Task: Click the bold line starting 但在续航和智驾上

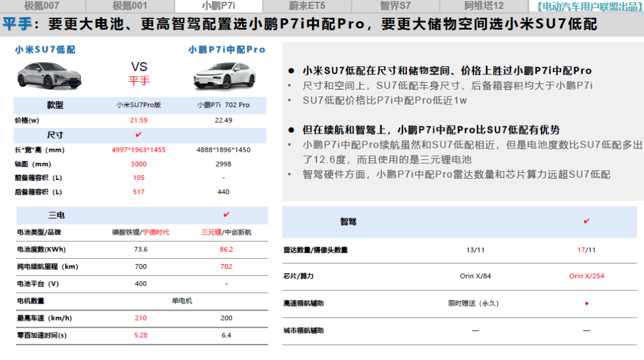Action: pyautogui.click(x=431, y=130)
